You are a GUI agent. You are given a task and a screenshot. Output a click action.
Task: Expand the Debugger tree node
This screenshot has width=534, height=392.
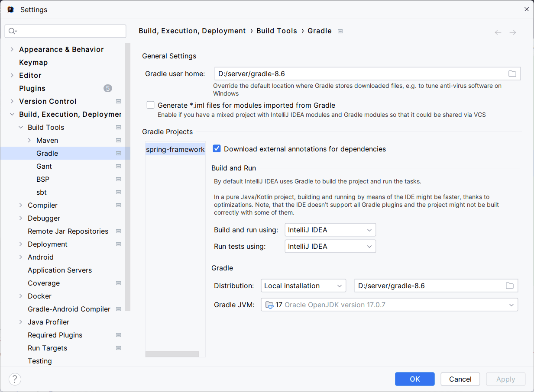[20, 218]
